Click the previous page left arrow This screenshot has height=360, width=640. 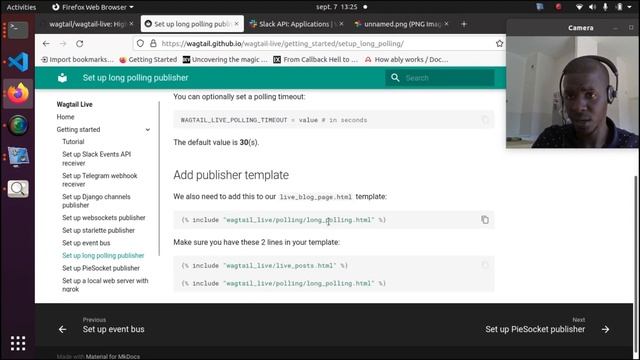pyautogui.click(x=62, y=329)
